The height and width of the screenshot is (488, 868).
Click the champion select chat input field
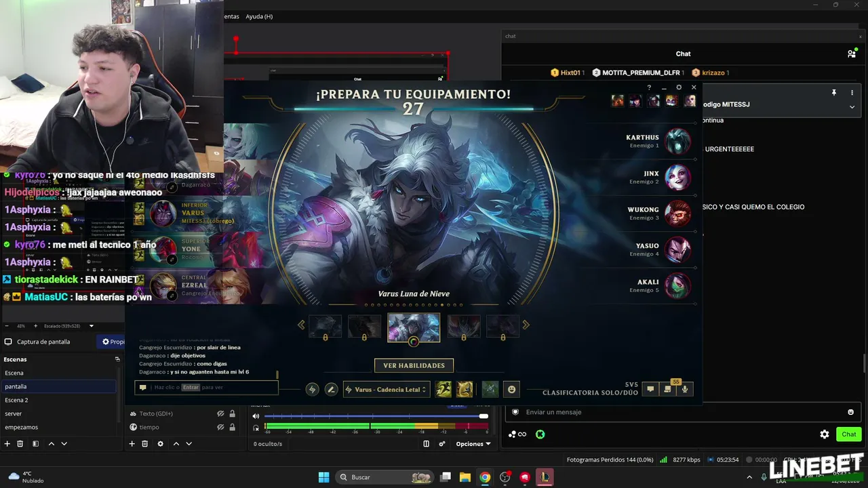(207, 387)
